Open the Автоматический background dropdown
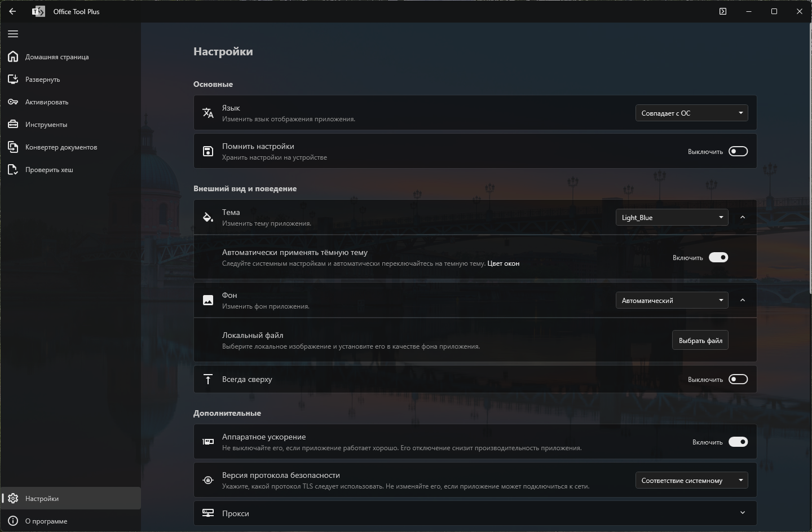 pos(672,300)
